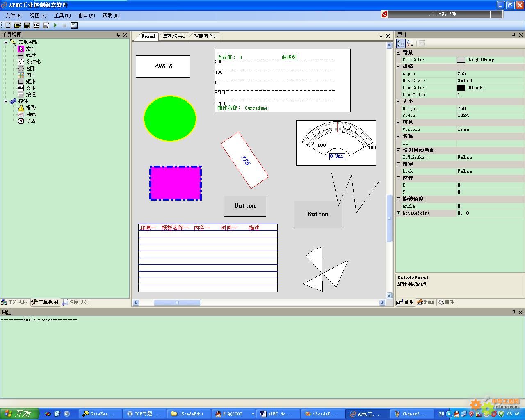Save the project with the floppy icon

(27, 25)
